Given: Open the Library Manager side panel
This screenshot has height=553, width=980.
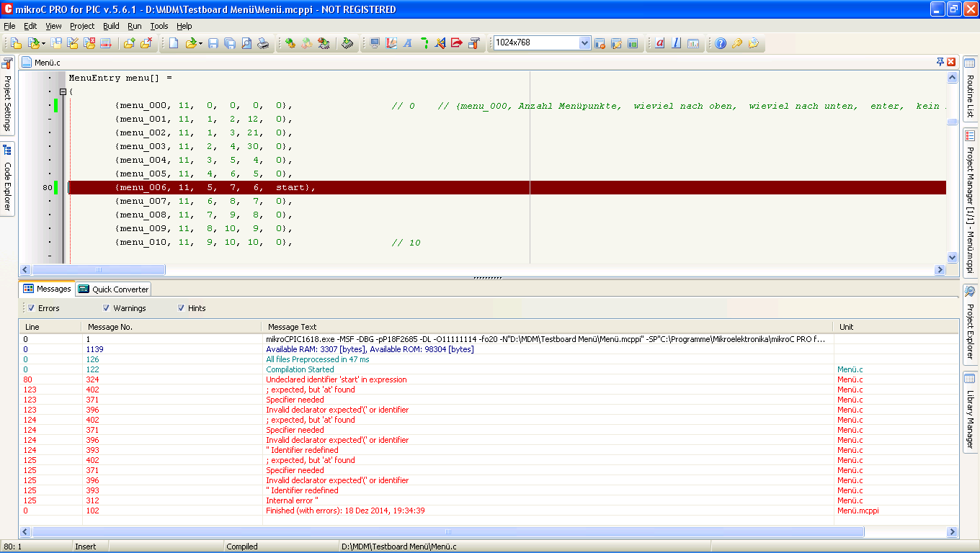Looking at the screenshot, I should point(970,413).
